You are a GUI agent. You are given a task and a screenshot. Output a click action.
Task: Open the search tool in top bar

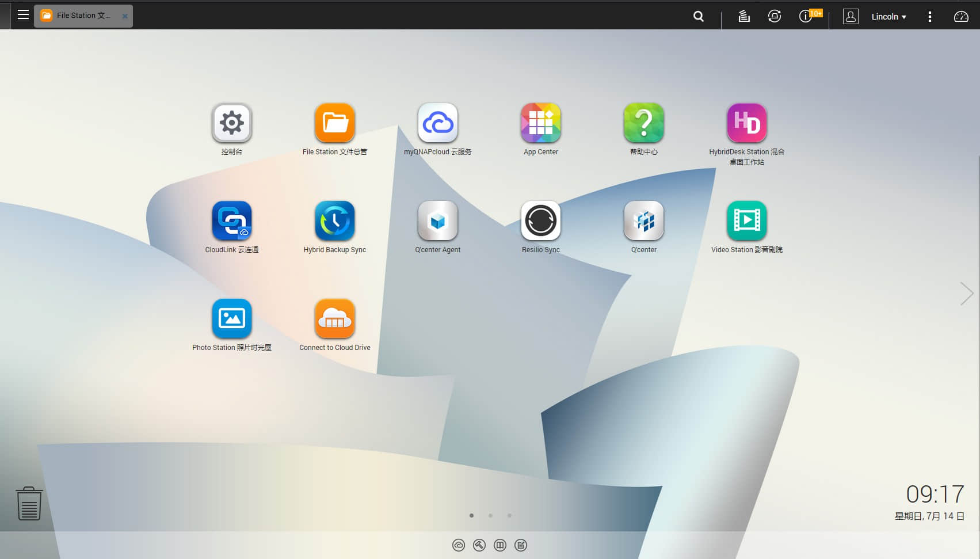[x=699, y=16]
